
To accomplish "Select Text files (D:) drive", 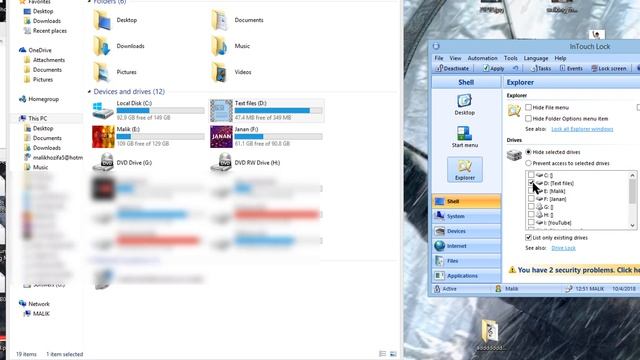I will click(x=267, y=111).
